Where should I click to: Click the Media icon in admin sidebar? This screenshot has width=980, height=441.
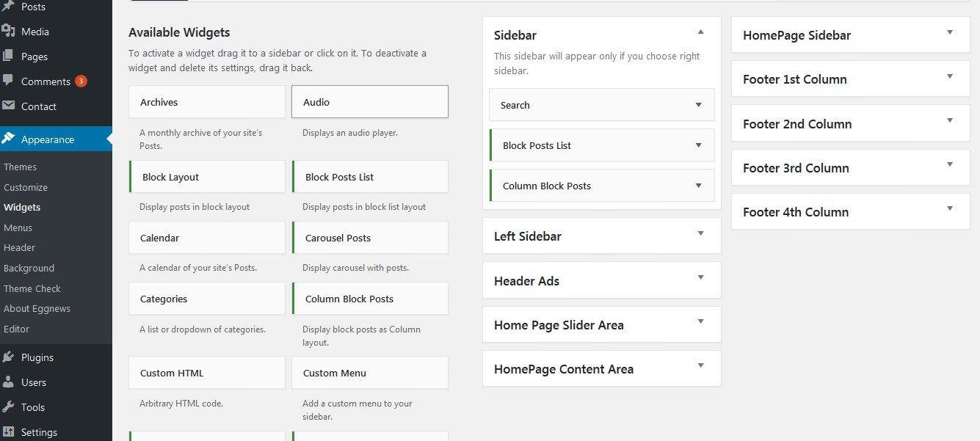9,32
